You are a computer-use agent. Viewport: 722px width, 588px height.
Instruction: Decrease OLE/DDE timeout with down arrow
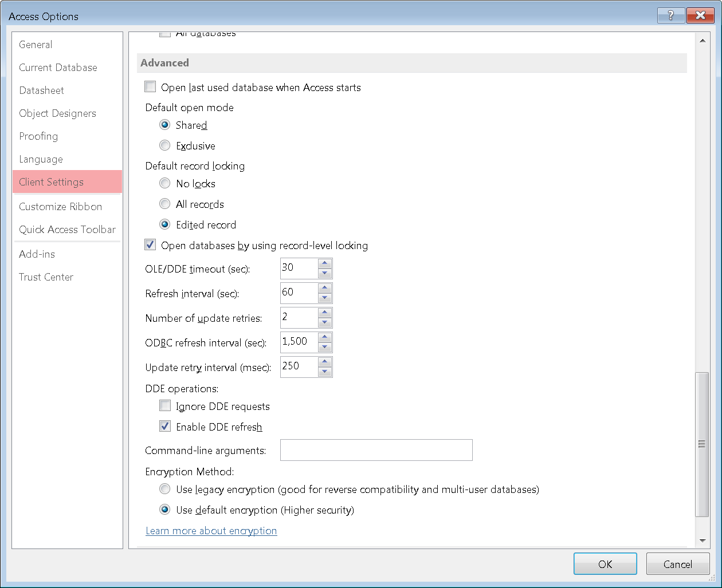click(x=325, y=273)
